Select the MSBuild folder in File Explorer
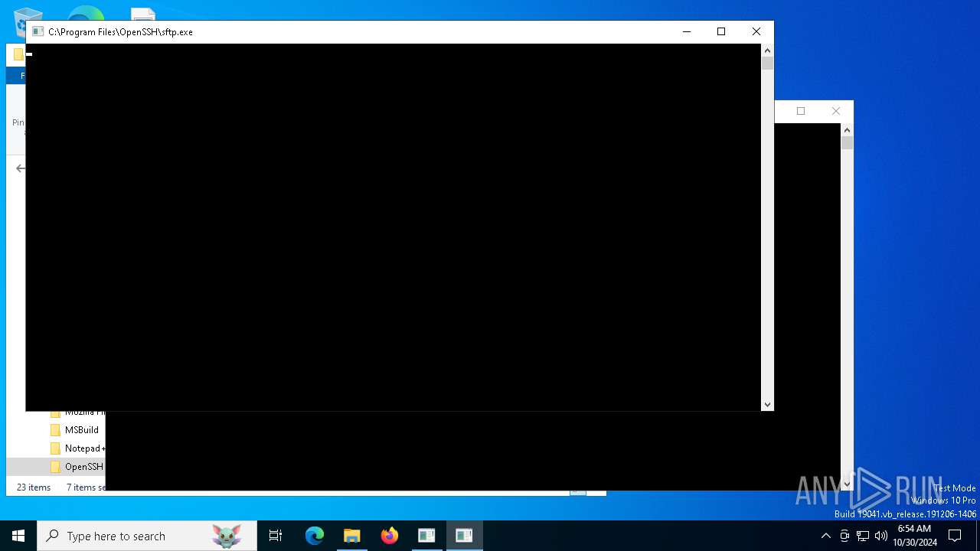980x551 pixels. coord(75,430)
